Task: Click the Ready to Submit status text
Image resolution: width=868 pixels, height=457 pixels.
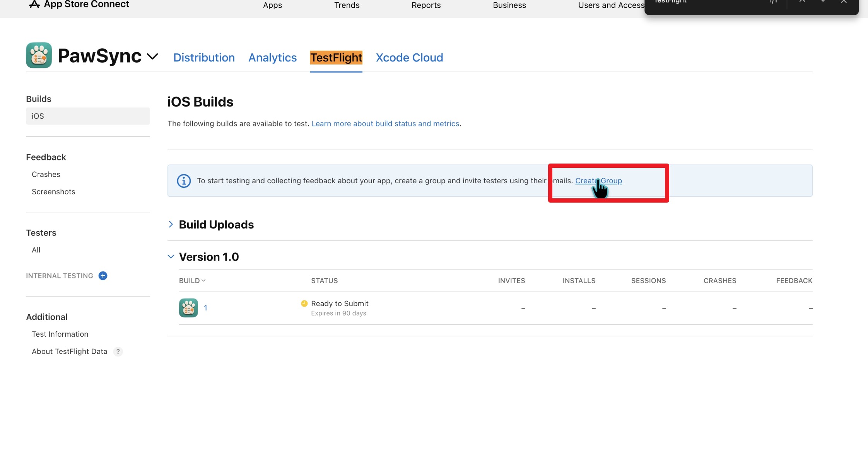Action: [x=340, y=304]
